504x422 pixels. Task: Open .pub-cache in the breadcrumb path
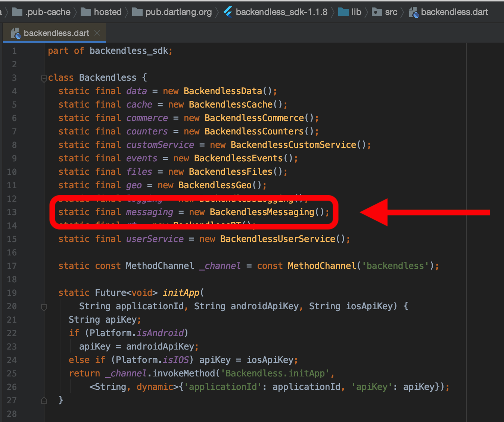[48, 12]
